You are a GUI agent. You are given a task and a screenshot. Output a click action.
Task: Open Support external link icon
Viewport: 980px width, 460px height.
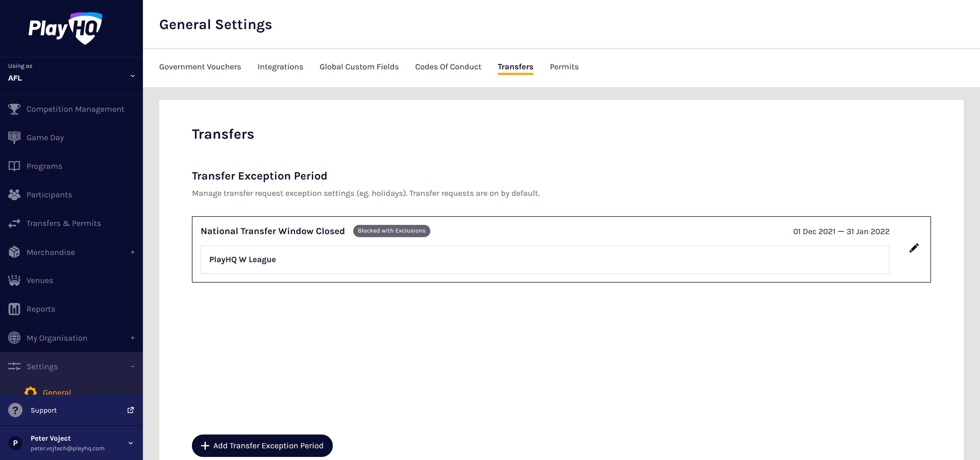click(130, 410)
